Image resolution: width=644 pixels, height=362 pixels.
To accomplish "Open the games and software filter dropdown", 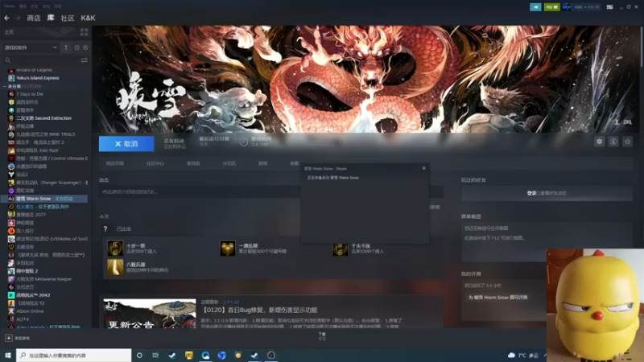I will [x=31, y=47].
